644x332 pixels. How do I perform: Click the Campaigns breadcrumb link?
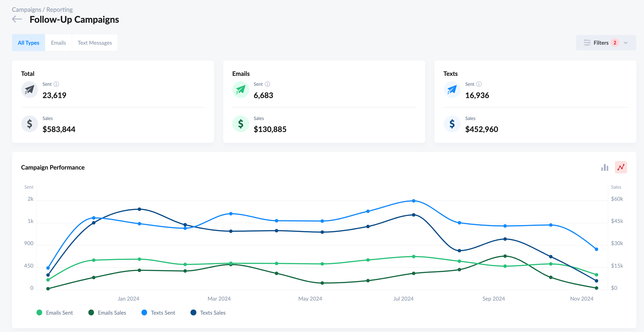click(x=26, y=9)
